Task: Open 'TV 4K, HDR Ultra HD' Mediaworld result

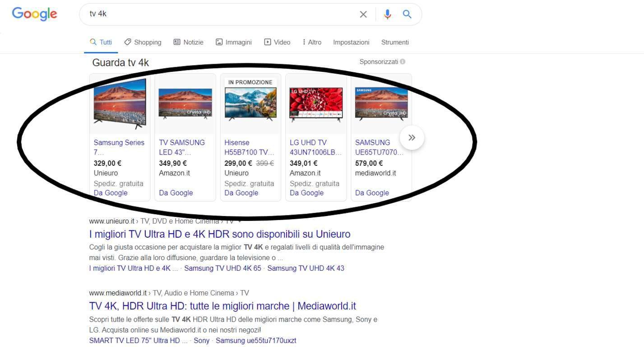Action: pyautogui.click(x=222, y=306)
